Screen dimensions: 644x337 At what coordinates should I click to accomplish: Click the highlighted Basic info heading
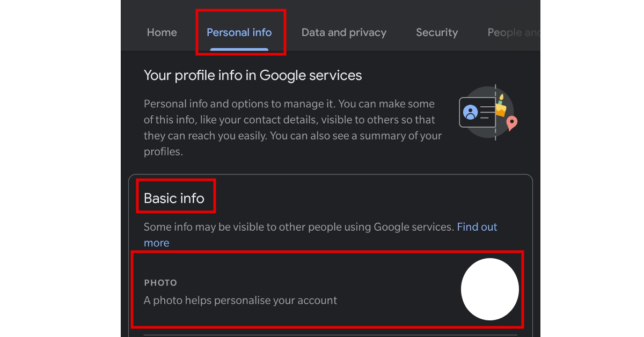tap(174, 197)
